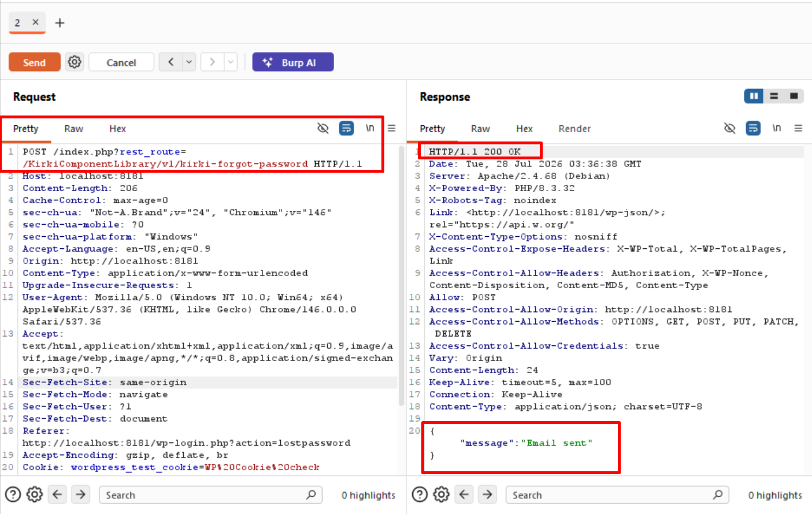Select 'Cache-Control: max-age=0' request header
The width and height of the screenshot is (812, 514).
[x=95, y=200]
